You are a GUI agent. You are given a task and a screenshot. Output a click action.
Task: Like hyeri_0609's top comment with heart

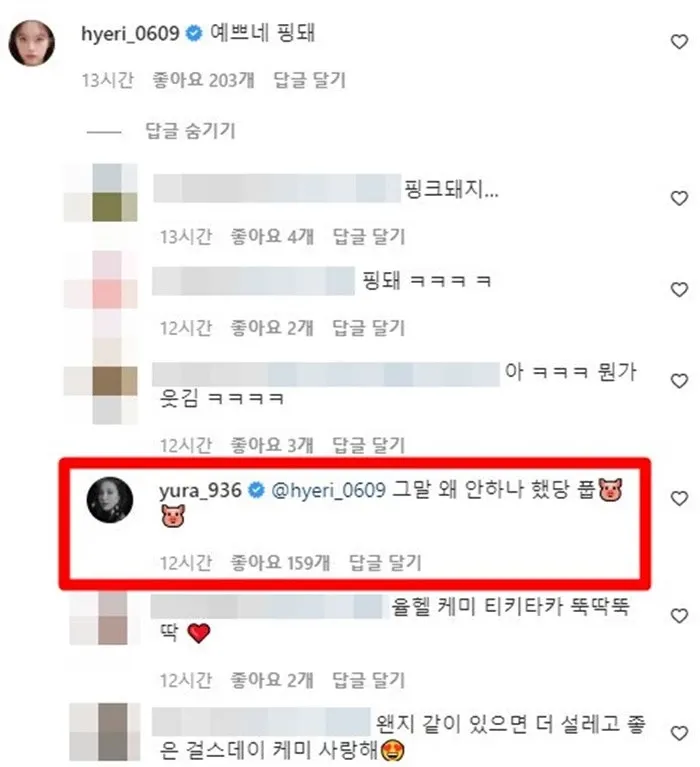point(679,42)
